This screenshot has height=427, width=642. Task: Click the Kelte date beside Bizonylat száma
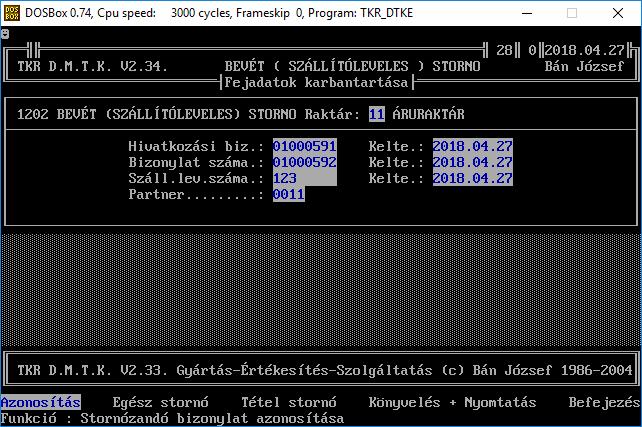pos(472,162)
